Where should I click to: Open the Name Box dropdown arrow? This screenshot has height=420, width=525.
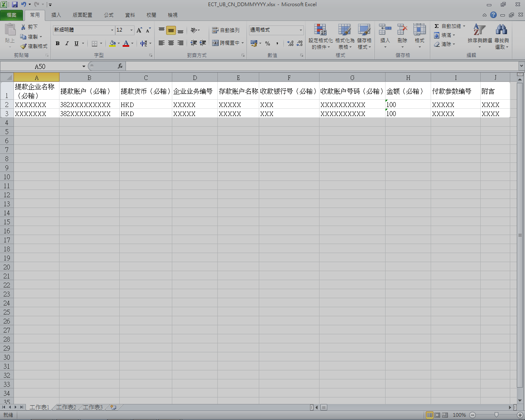click(84, 66)
